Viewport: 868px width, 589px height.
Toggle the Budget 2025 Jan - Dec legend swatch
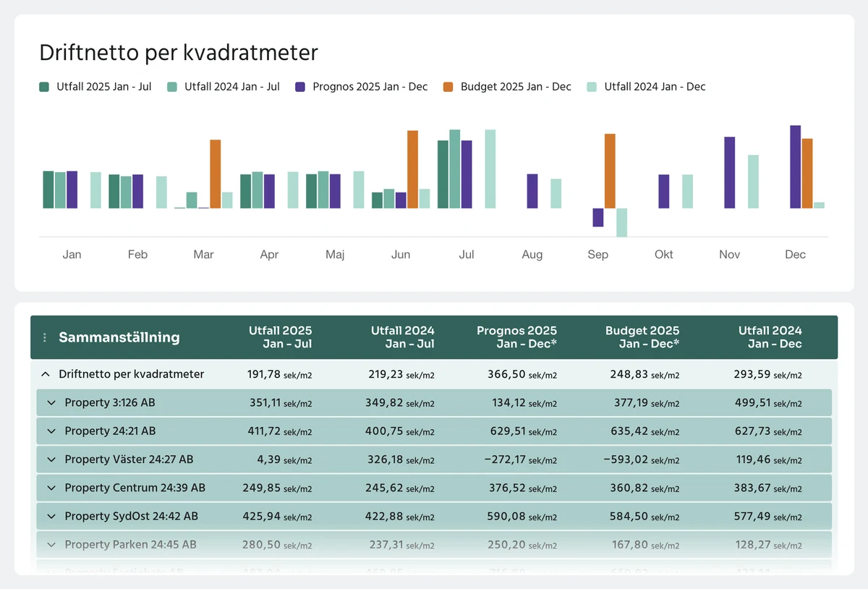point(448,87)
